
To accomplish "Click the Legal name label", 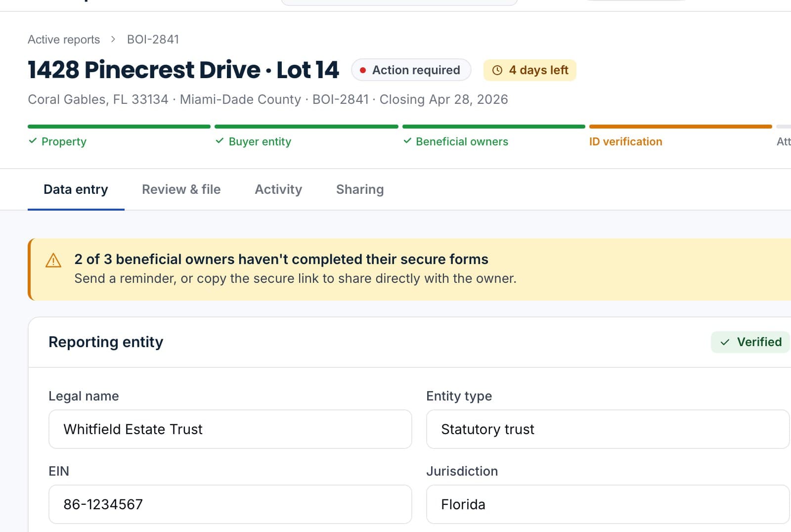I will (84, 396).
